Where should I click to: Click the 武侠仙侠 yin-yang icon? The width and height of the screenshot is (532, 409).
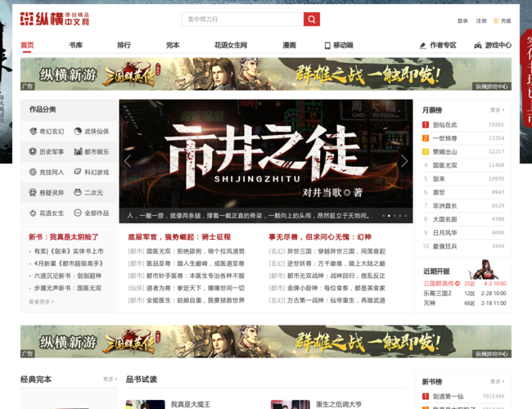tap(78, 131)
